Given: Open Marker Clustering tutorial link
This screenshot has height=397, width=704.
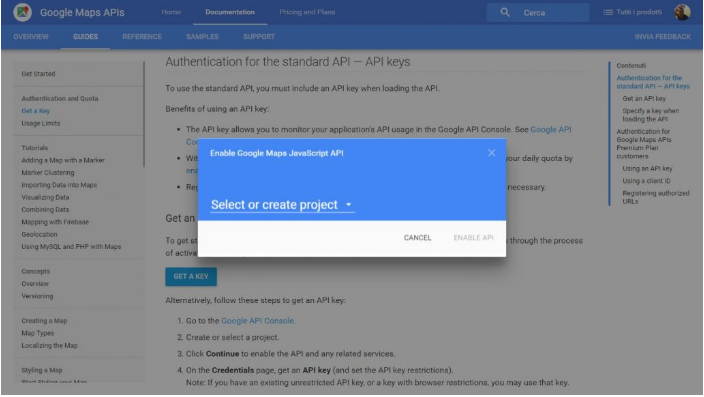Looking at the screenshot, I should (x=48, y=172).
